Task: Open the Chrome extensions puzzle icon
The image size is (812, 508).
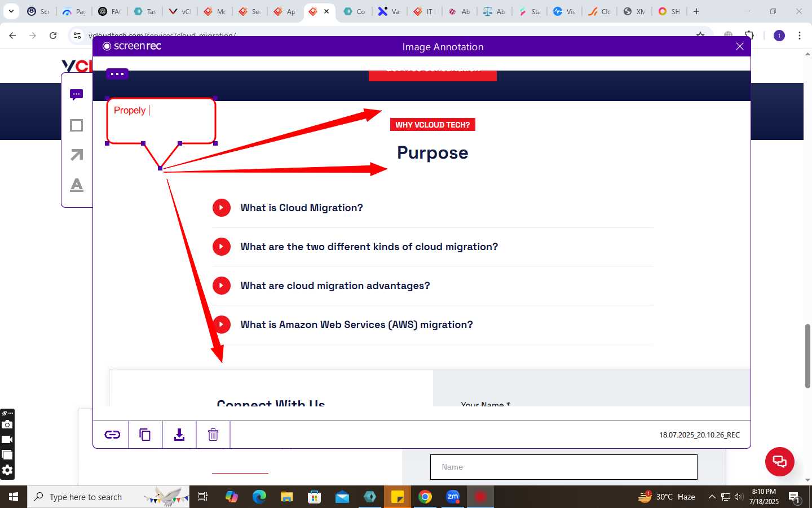Action: coord(749,36)
